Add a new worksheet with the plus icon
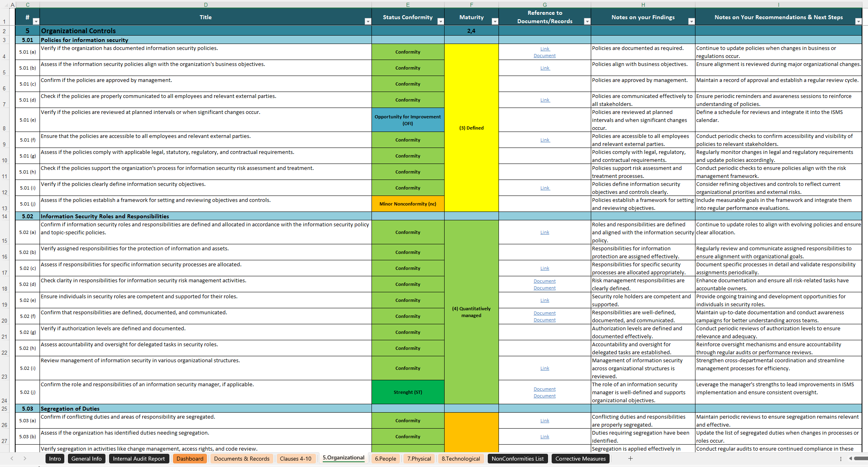The height and width of the screenshot is (467, 868). (x=630, y=459)
